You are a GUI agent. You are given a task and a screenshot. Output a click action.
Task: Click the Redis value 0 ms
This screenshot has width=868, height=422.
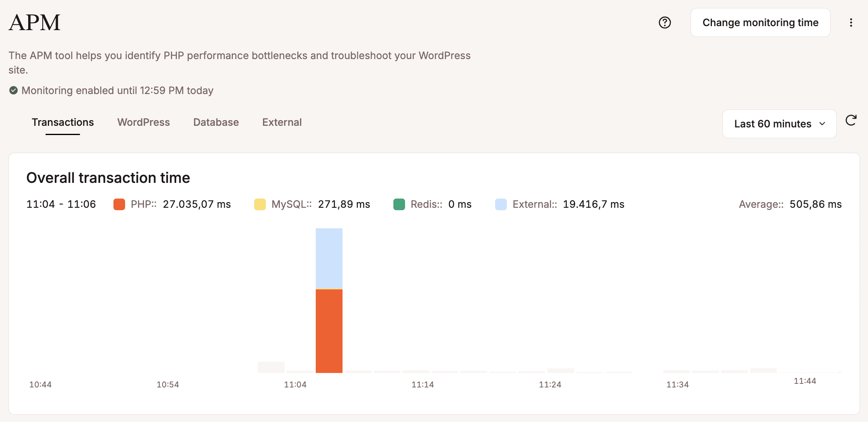pyautogui.click(x=460, y=204)
